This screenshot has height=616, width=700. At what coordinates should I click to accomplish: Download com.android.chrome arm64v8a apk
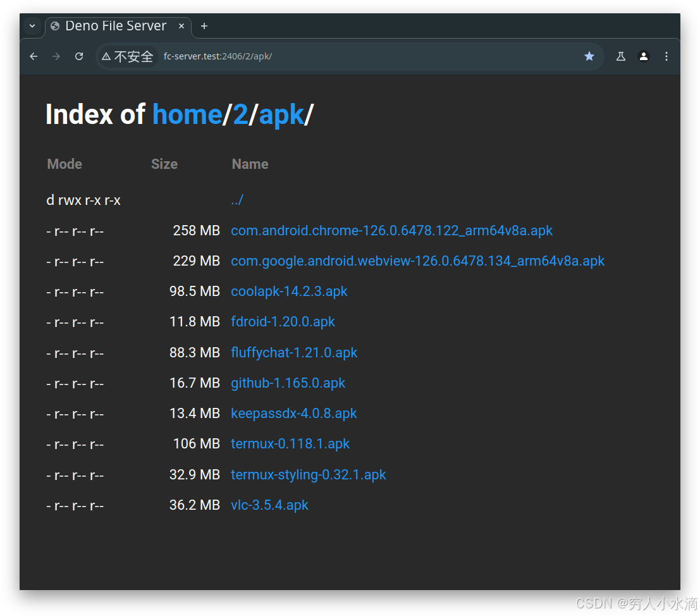tap(391, 231)
